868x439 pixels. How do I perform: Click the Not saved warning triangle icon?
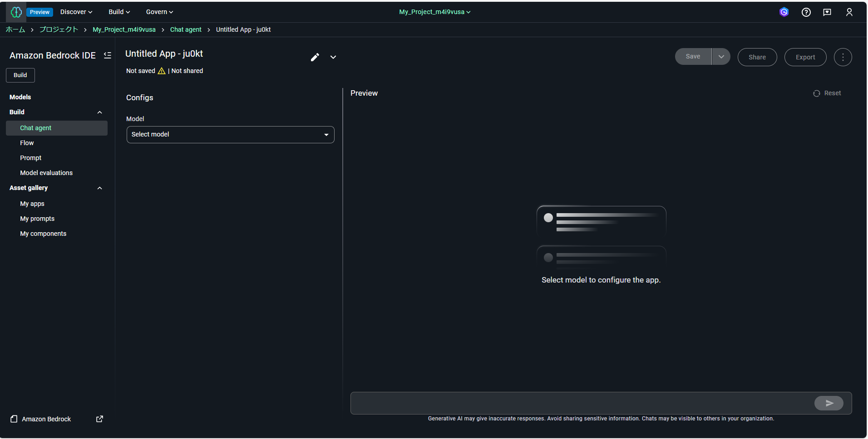[162, 71]
